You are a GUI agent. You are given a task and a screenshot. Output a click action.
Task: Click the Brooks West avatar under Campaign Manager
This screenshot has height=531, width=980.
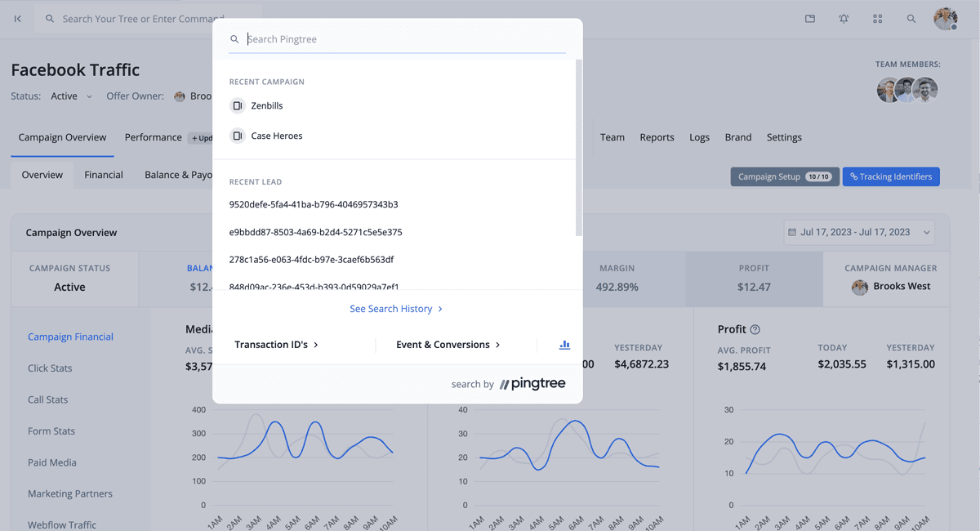860,288
